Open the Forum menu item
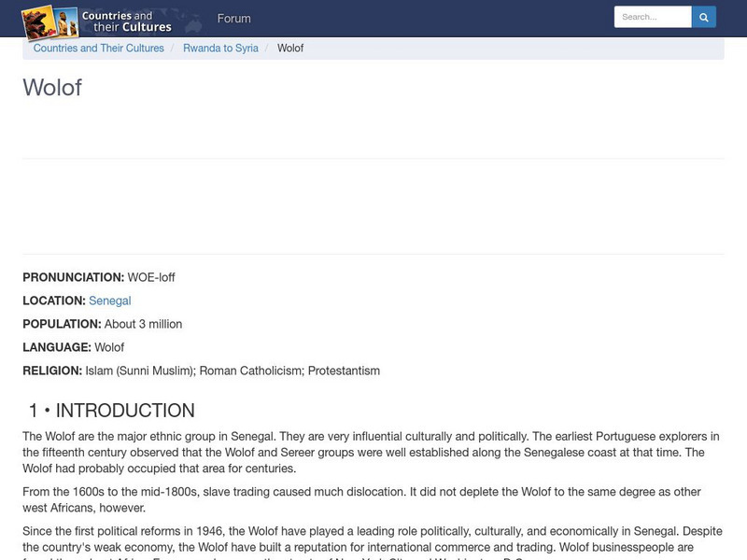This screenshot has height=560, width=747. coord(234,19)
